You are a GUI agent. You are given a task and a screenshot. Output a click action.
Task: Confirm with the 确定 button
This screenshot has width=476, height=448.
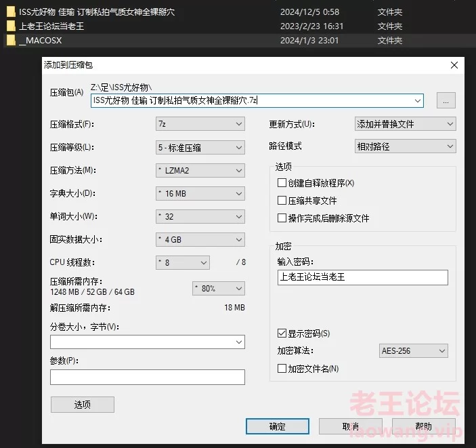[x=278, y=426]
